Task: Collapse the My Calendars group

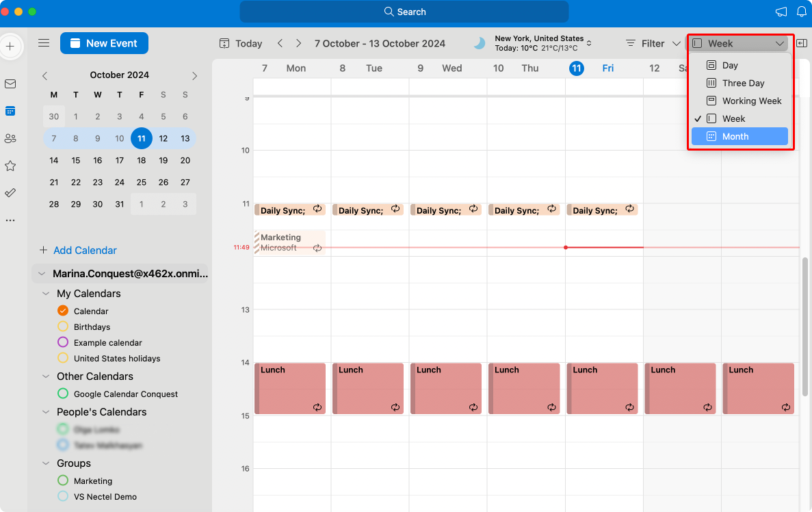Action: coord(46,294)
